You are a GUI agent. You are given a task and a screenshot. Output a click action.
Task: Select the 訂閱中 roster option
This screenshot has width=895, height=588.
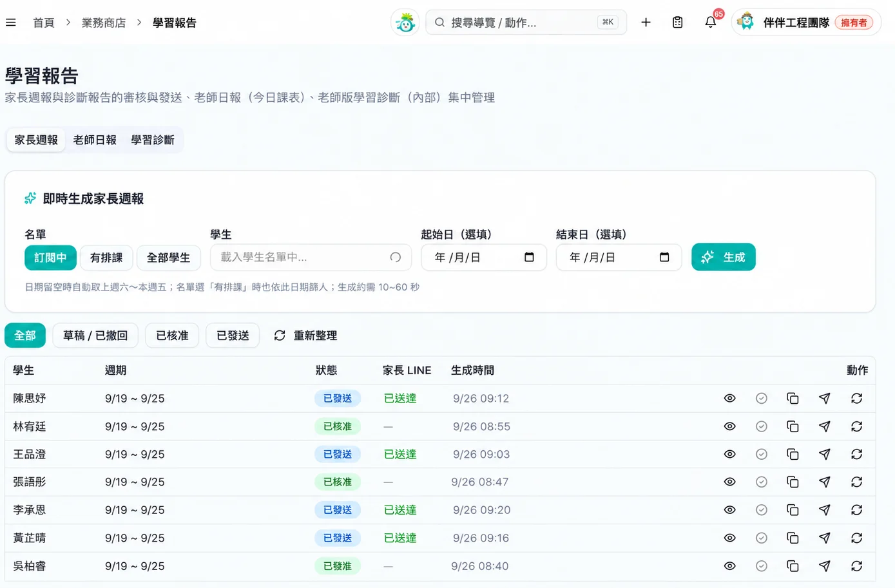click(50, 258)
